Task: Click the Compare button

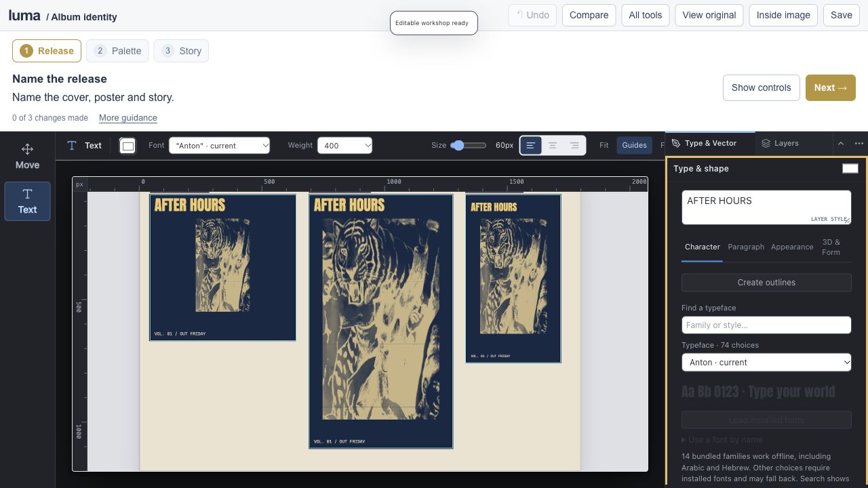Action: [589, 15]
